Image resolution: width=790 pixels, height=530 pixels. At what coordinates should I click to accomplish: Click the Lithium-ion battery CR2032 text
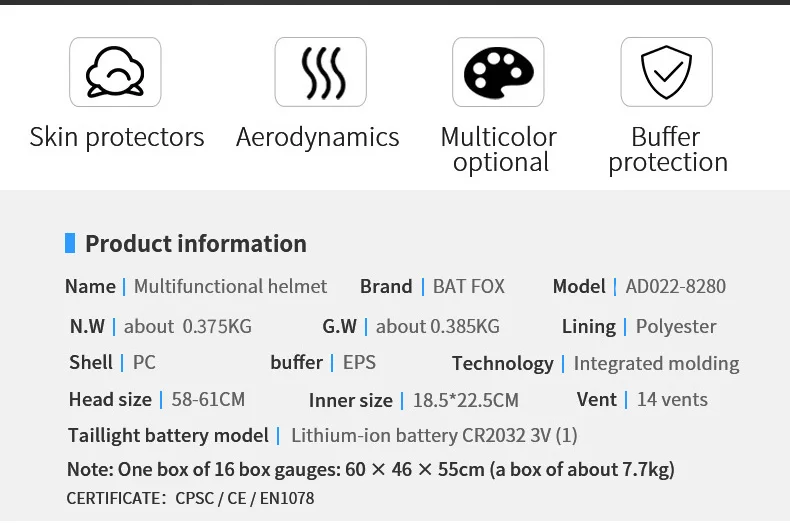[434, 435]
